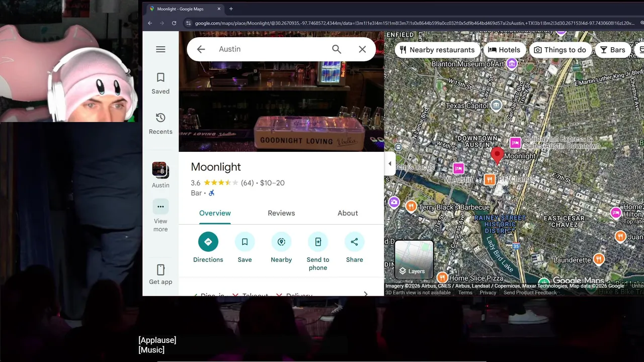Click the $10–20 price range text
The height and width of the screenshot is (362, 644).
[x=272, y=183]
